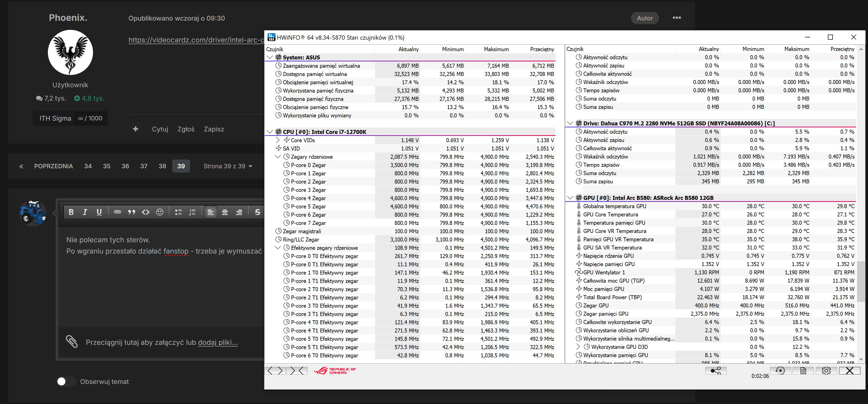Open the Strona 39 z 39 dropdown
This screenshot has height=404, width=868.
pyautogui.click(x=228, y=166)
